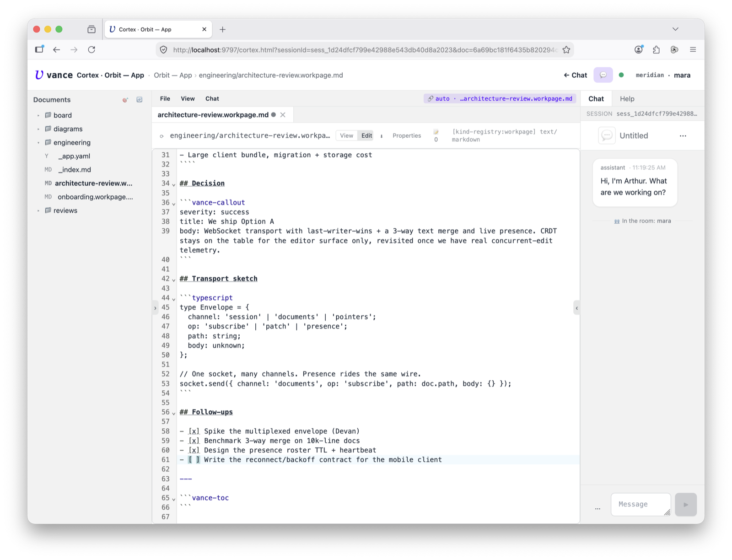The image size is (732, 560).
Task: Open the browser hamburger menu
Action: tap(693, 49)
